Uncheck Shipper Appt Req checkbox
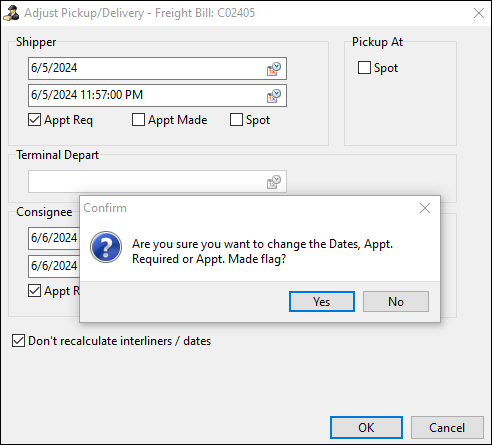The image size is (492, 445). [35, 120]
